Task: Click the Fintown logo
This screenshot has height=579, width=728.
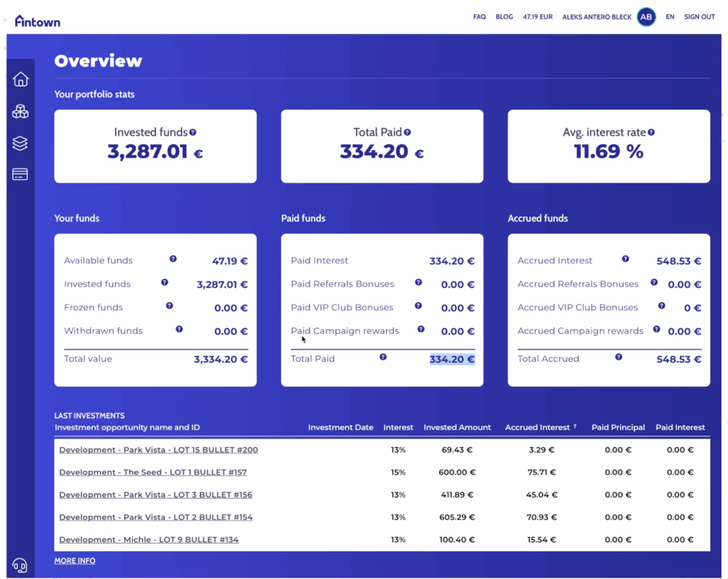Action: click(x=38, y=21)
